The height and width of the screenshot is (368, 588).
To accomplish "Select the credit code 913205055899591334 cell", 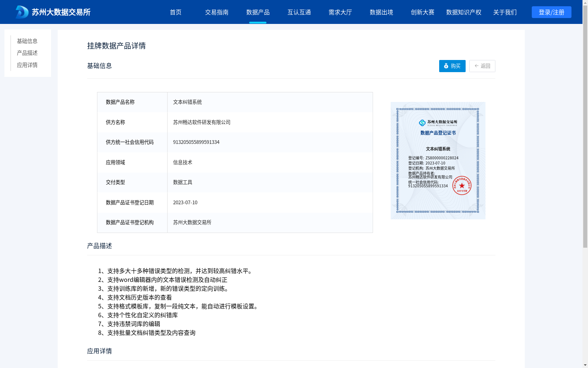I will (x=196, y=142).
